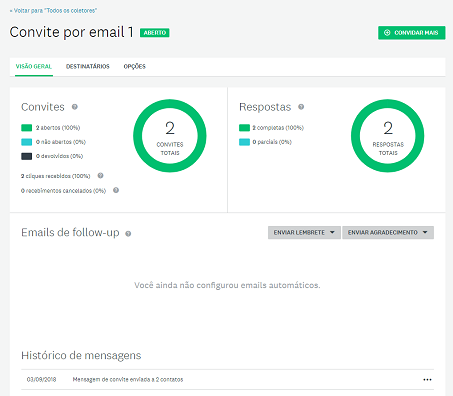Click cyan swatch for não abertos
Viewport: 453px width, 396px height.
pos(27,142)
